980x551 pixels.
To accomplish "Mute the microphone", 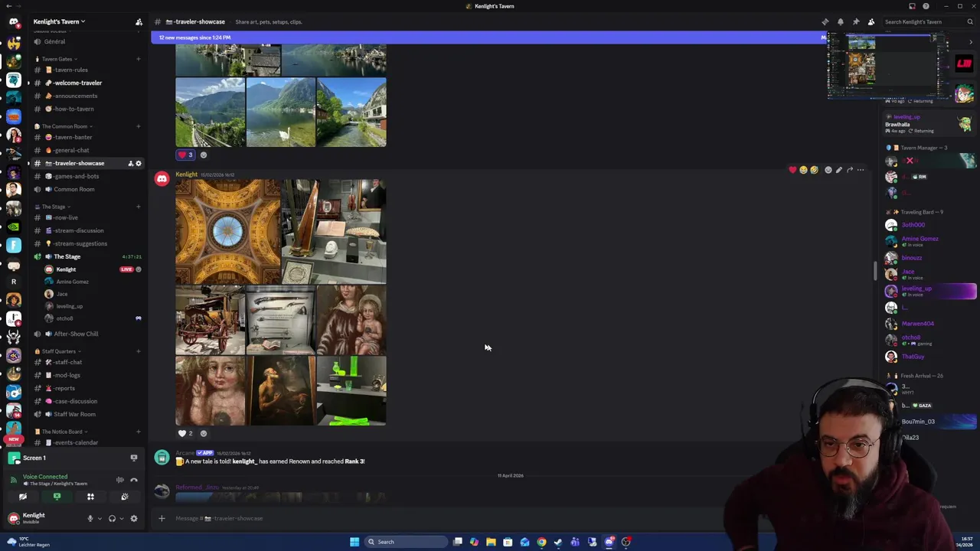I will pos(90,518).
